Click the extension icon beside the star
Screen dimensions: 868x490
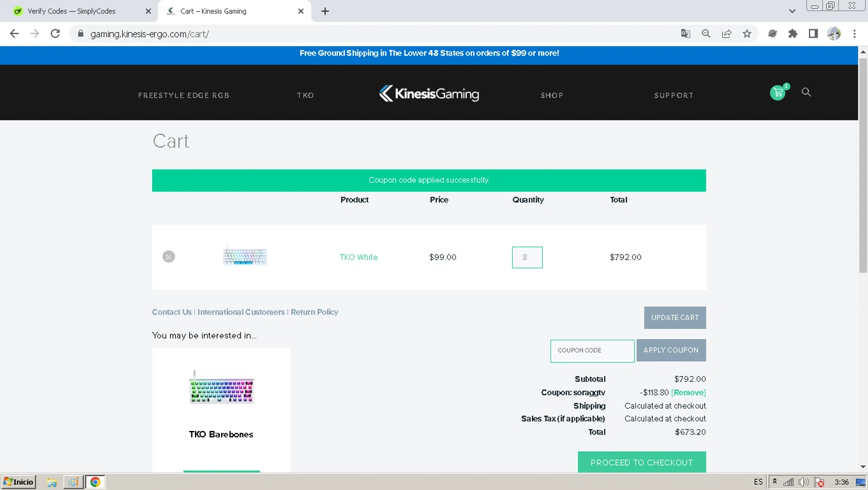(x=772, y=34)
